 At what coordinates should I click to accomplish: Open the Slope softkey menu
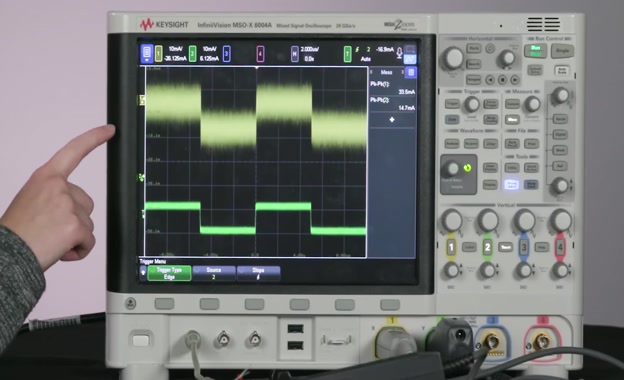(x=258, y=273)
